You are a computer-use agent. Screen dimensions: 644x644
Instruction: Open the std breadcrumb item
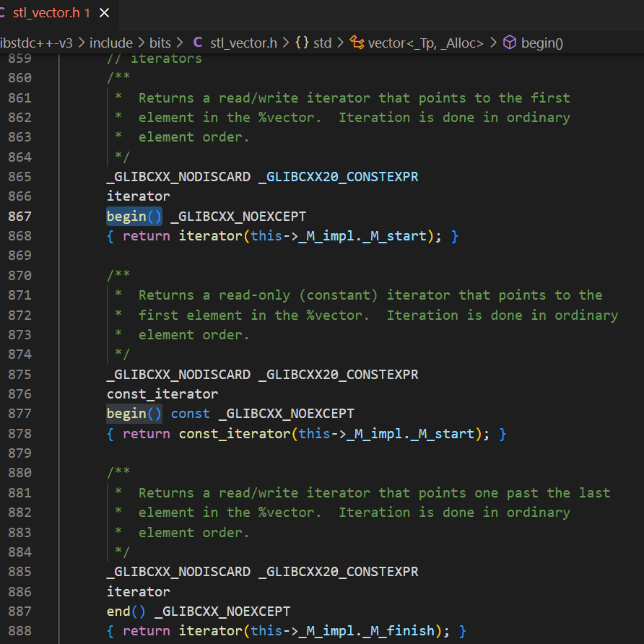323,43
